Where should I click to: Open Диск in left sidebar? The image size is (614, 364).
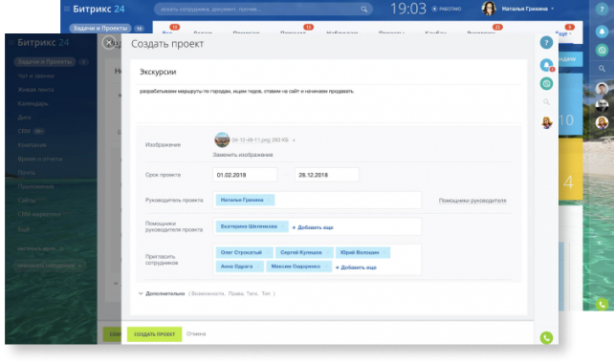point(24,118)
